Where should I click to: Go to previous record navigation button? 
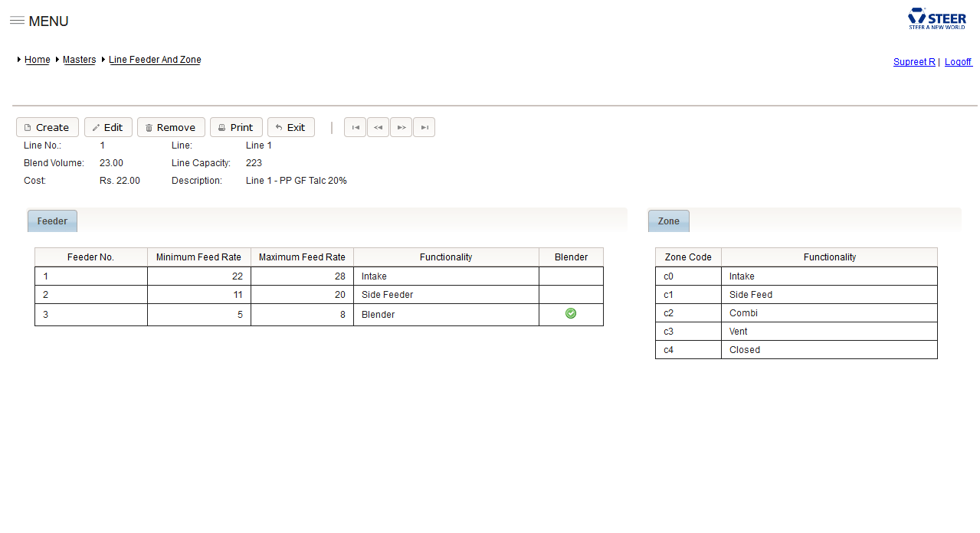tap(378, 127)
